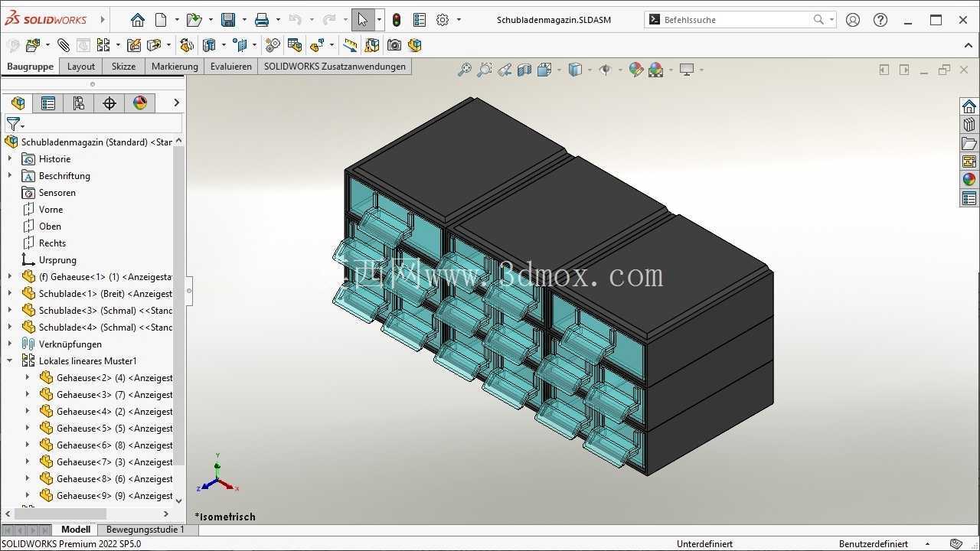Open the Help question mark icon
Image resolution: width=980 pixels, height=551 pixels.
880,20
